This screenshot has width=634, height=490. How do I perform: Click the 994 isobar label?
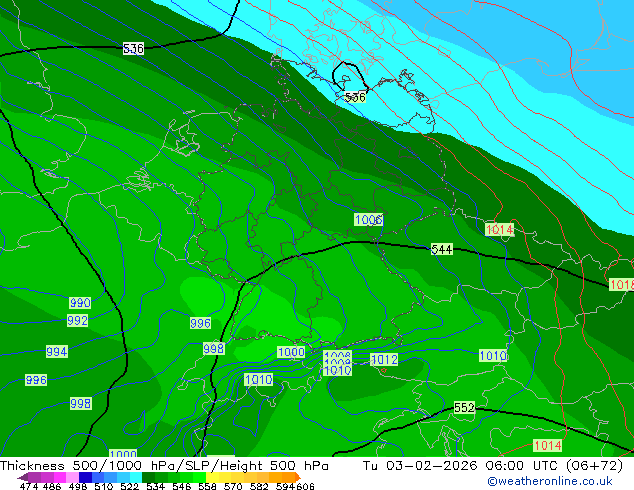tap(57, 351)
